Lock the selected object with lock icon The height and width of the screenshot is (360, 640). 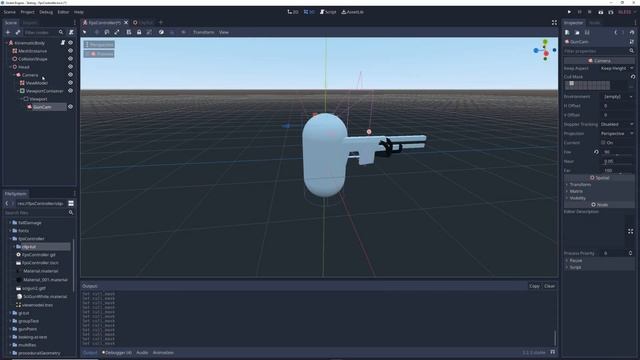click(139, 32)
